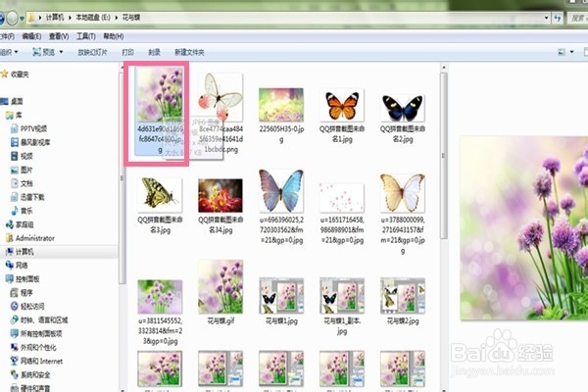Viewport: 588px width, 392px height.
Task: Select the blue butterfly u=696396025 file
Action: coord(281,207)
